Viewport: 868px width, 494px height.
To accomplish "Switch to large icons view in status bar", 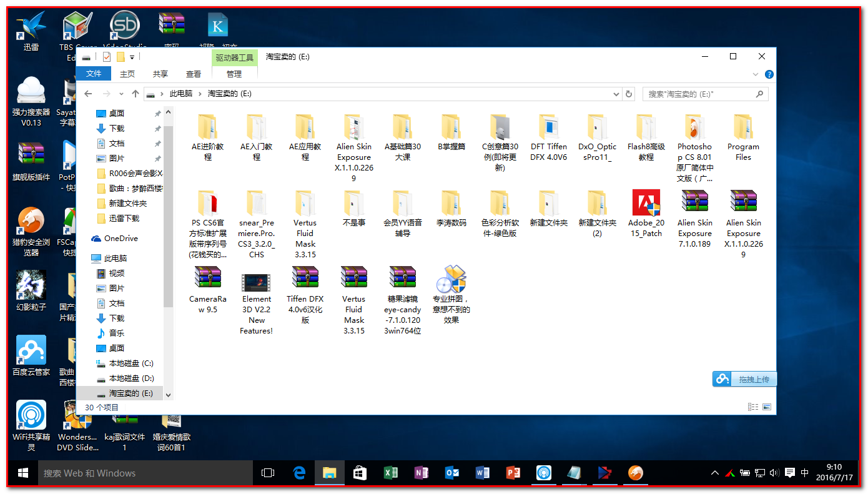I will pos(767,407).
